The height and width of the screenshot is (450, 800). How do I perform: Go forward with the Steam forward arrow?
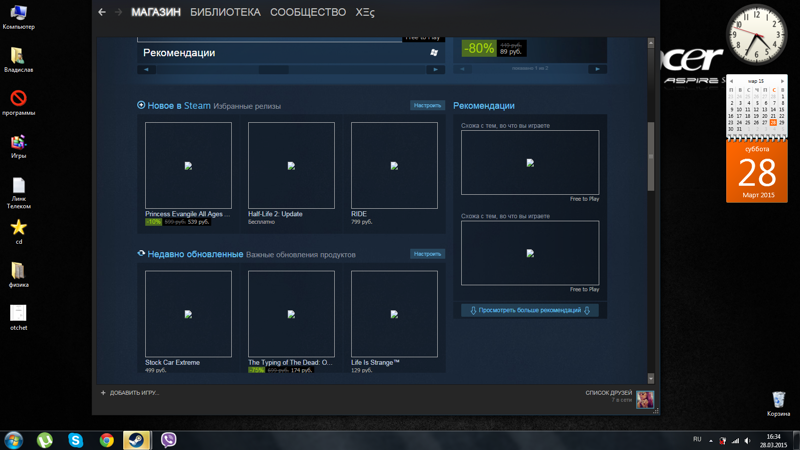[x=118, y=12]
